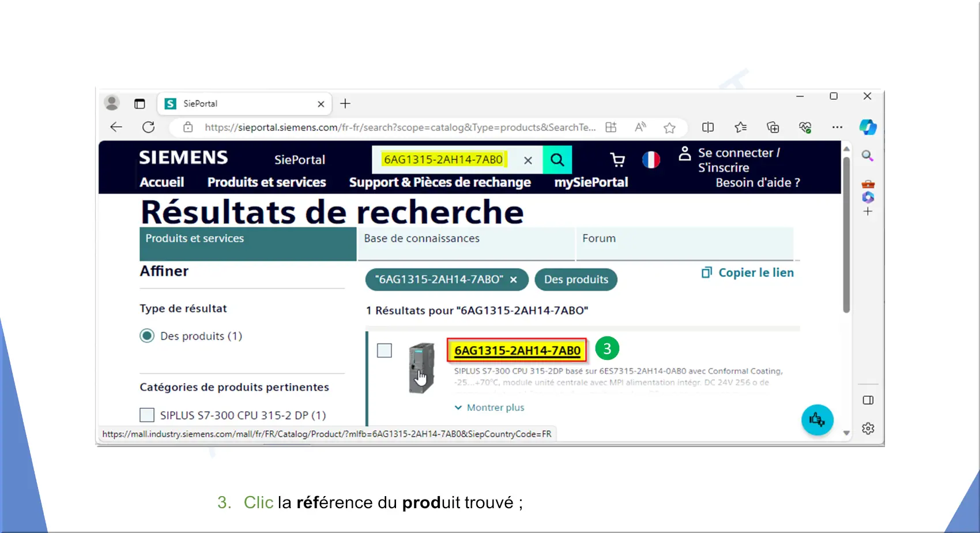
Task: Click the SIEMENS logo
Action: (x=183, y=157)
